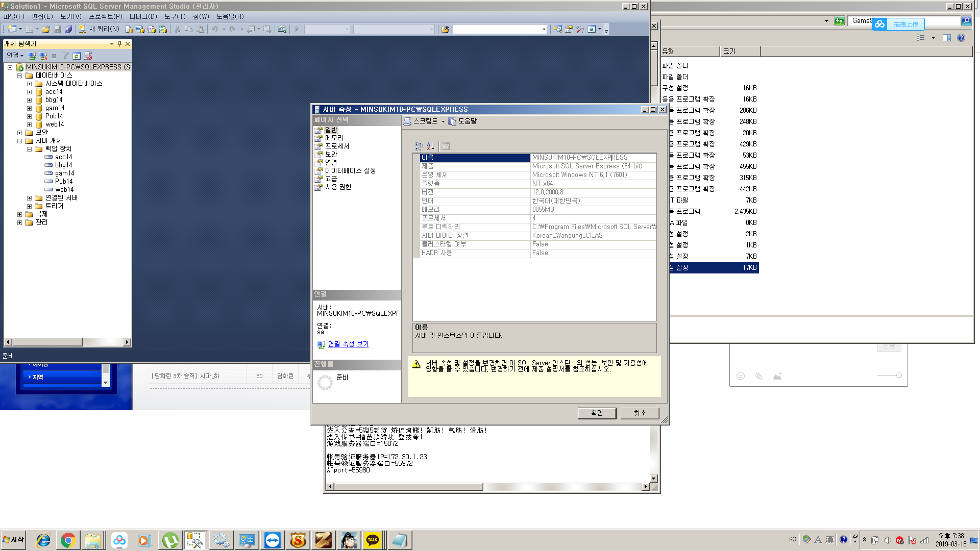Select the 프로세서 page in server properties
The image size is (980, 551).
coord(337,146)
